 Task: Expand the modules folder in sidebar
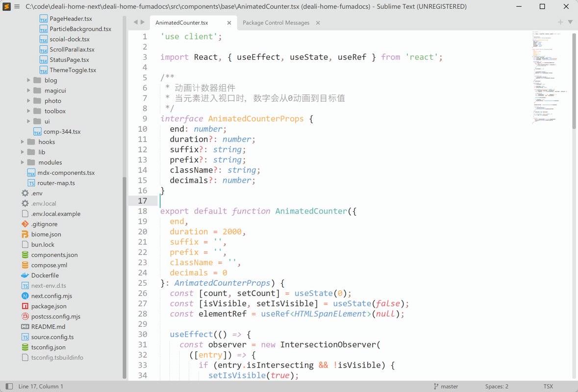23,163
